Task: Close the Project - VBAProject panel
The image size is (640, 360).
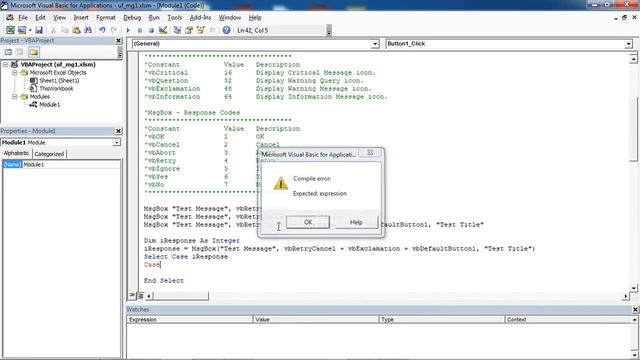Action: [118, 40]
